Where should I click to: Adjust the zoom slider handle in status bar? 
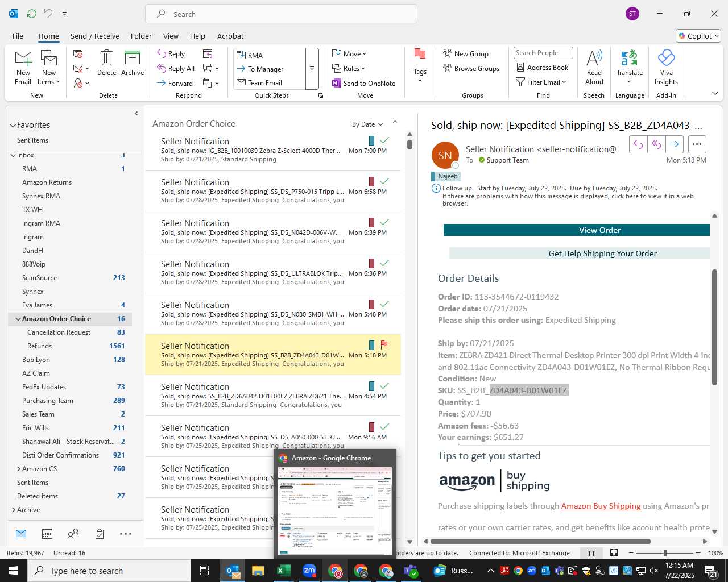665,553
